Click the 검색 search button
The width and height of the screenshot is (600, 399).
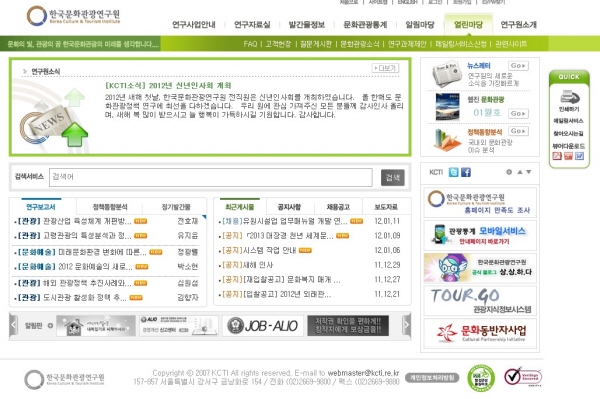[x=393, y=178]
